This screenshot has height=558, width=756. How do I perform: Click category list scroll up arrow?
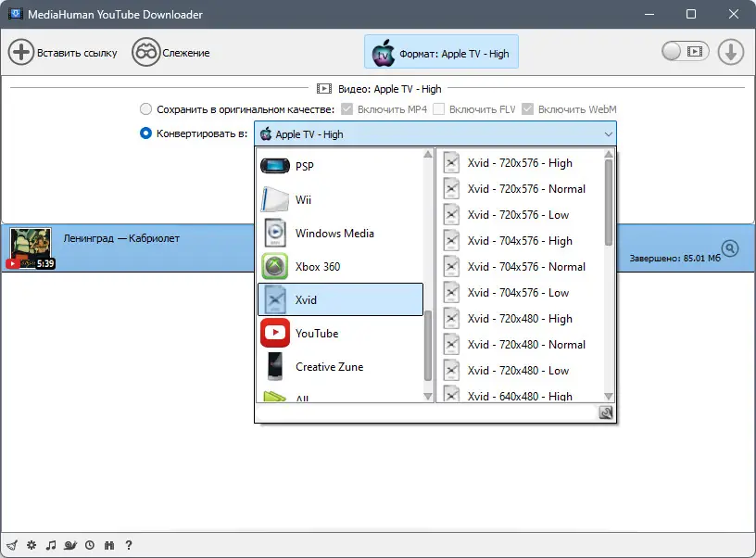[x=428, y=154]
